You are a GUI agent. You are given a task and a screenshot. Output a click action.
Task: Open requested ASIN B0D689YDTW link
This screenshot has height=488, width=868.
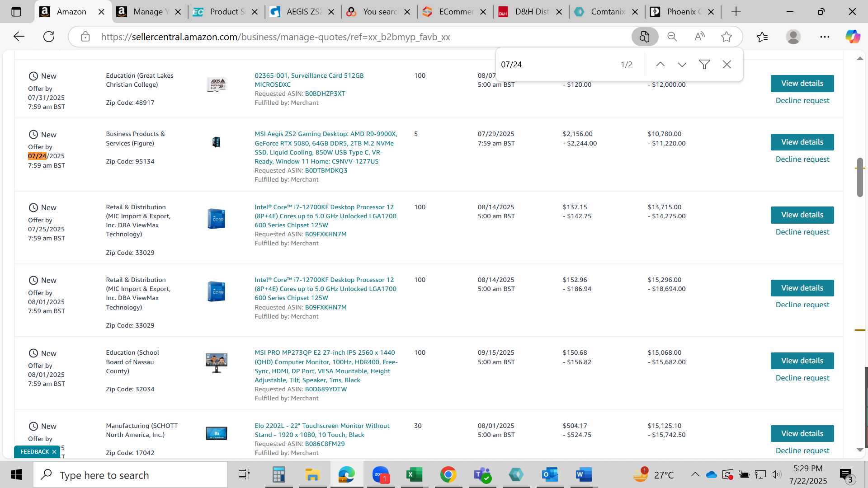326,389
